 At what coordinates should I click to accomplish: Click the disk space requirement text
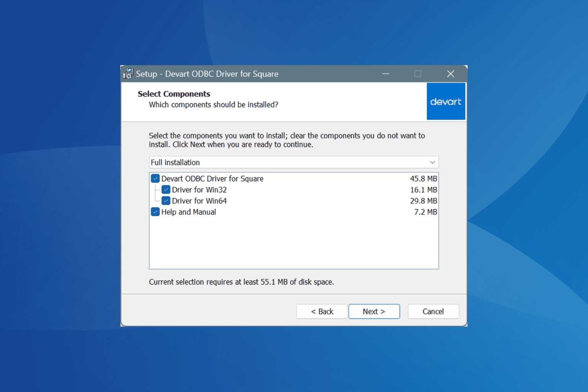pyautogui.click(x=242, y=282)
